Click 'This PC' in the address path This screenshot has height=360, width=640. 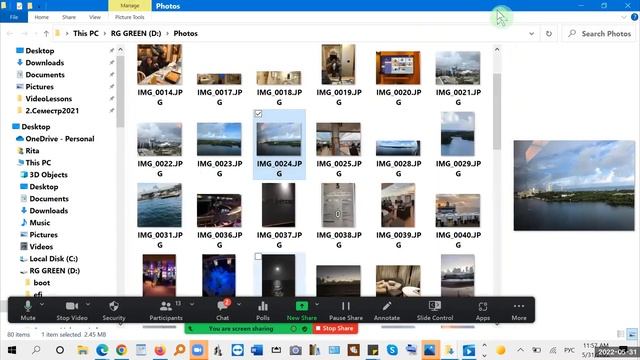coord(86,33)
